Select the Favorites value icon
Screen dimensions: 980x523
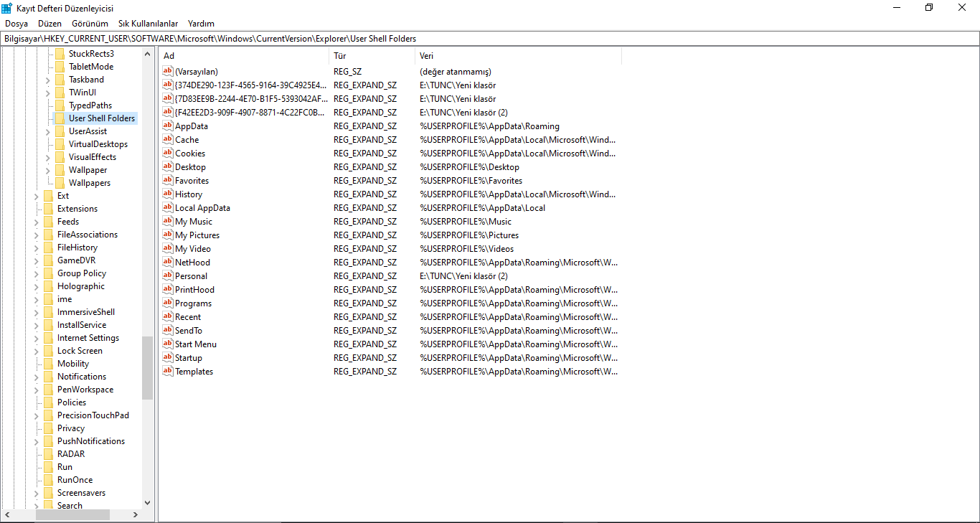(168, 180)
